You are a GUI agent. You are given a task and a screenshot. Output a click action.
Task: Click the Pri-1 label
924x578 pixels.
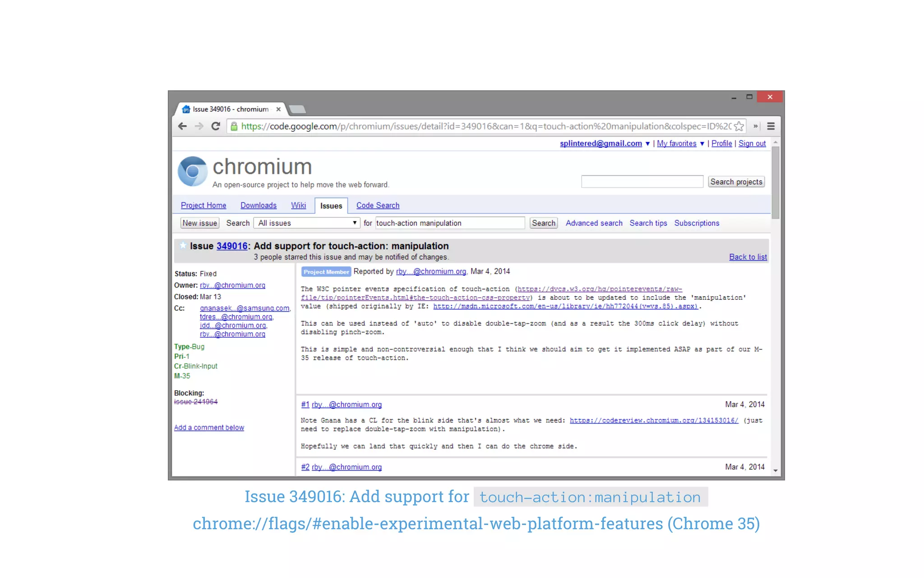tap(182, 356)
